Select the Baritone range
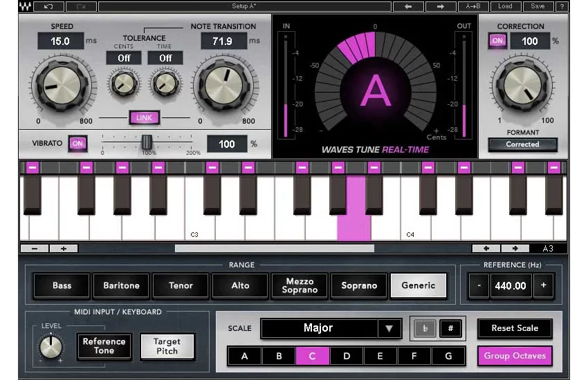This screenshot has width=588, height=380. point(122,285)
